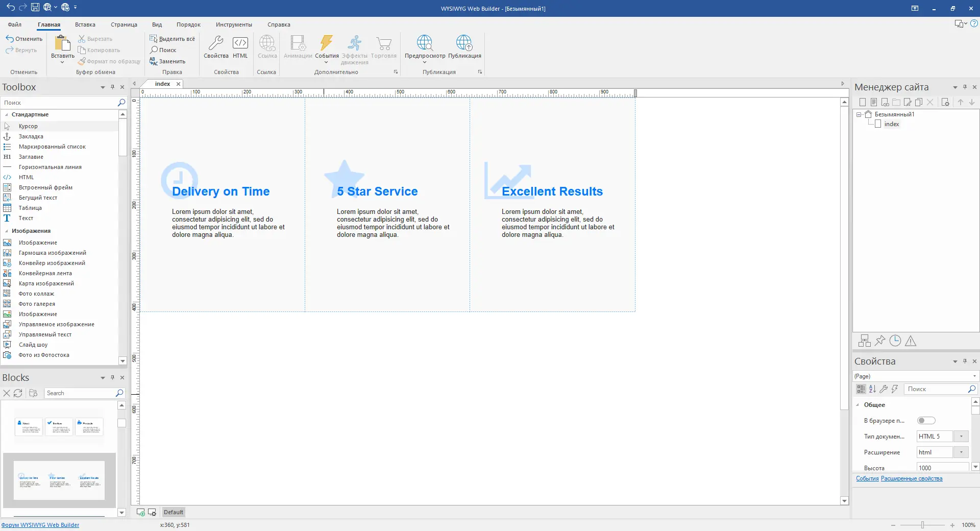The height and width of the screenshot is (531, 980).
Task: Click Заменить in the Правка group
Action: 167,61
